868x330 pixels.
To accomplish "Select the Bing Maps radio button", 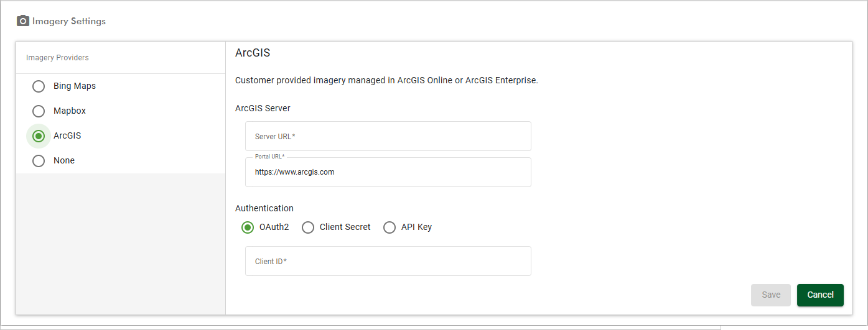I will 39,86.
